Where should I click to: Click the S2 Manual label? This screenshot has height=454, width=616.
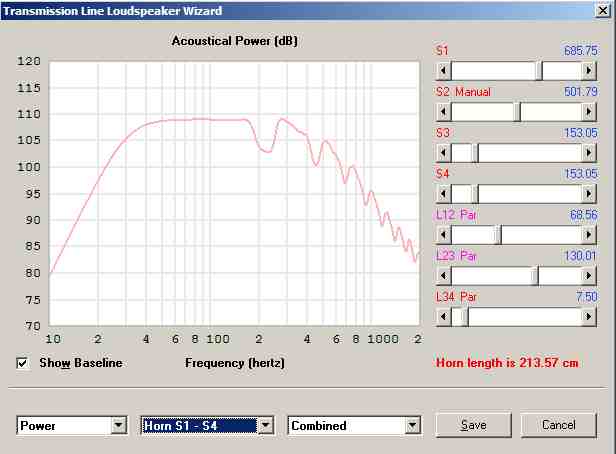pos(464,92)
